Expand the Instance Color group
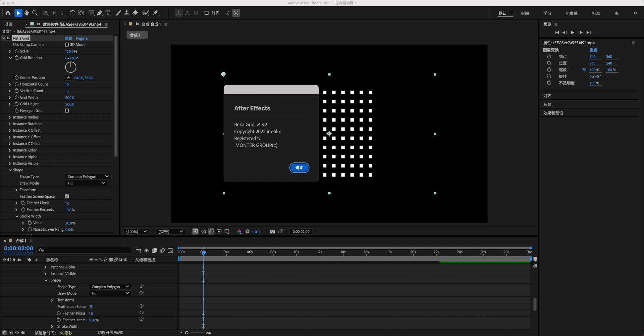 coord(10,150)
